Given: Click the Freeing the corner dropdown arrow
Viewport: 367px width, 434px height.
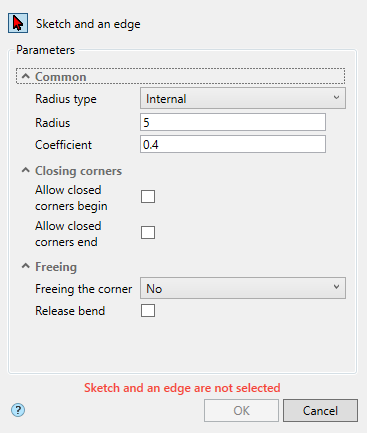Looking at the screenshot, I should tap(336, 287).
